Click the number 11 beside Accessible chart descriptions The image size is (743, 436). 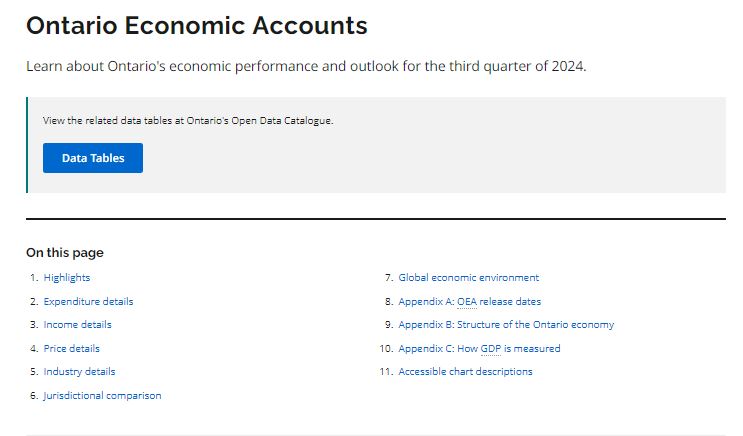coord(385,372)
